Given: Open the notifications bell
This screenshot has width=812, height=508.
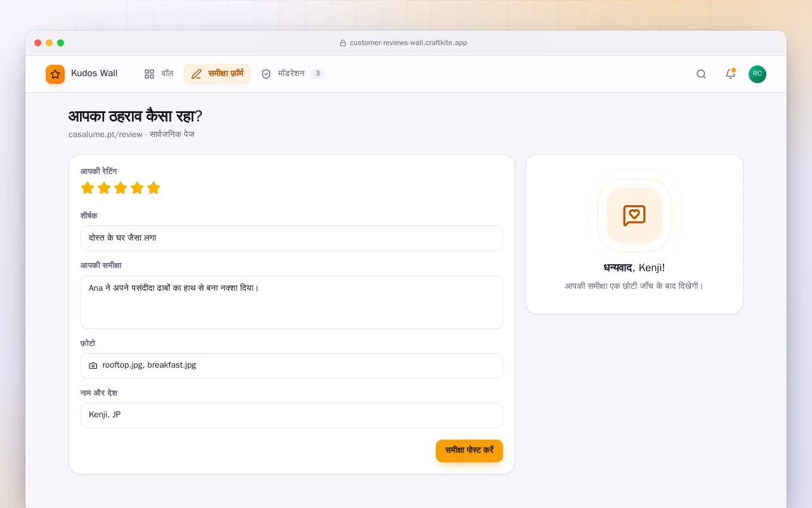Looking at the screenshot, I should (x=730, y=74).
